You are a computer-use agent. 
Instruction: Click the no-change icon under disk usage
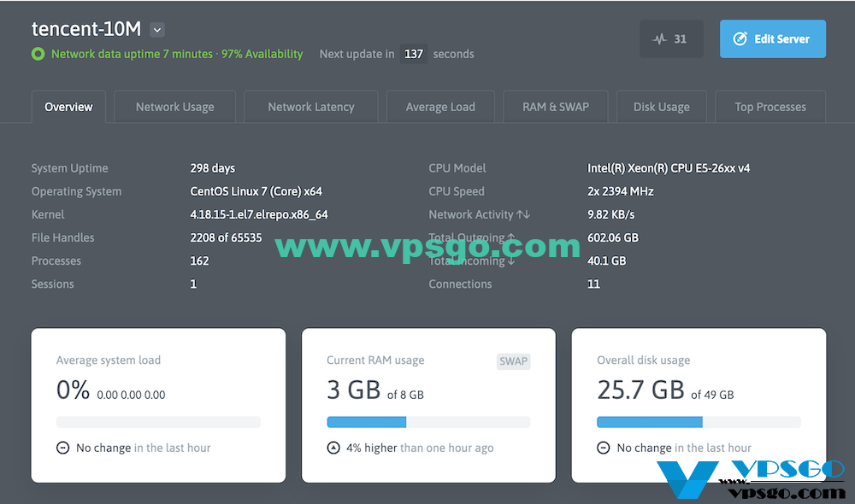[x=603, y=448]
